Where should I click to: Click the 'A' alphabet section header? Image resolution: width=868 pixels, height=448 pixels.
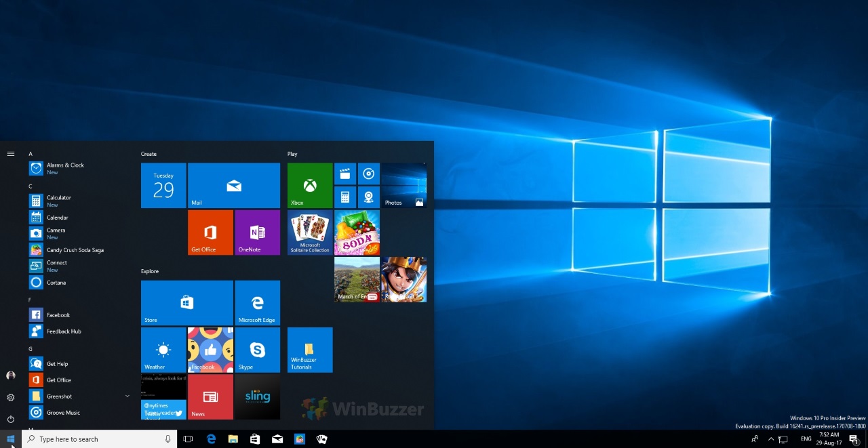point(30,154)
